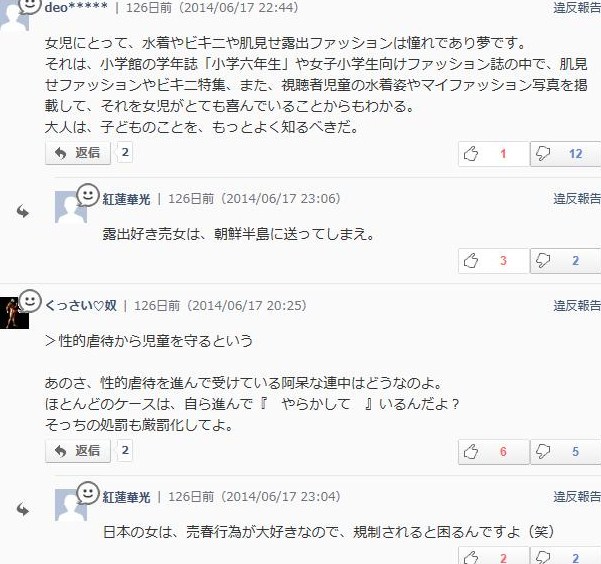Click 返信 reply button under deo****** comment
The height and width of the screenshot is (564, 601).
pos(78,153)
